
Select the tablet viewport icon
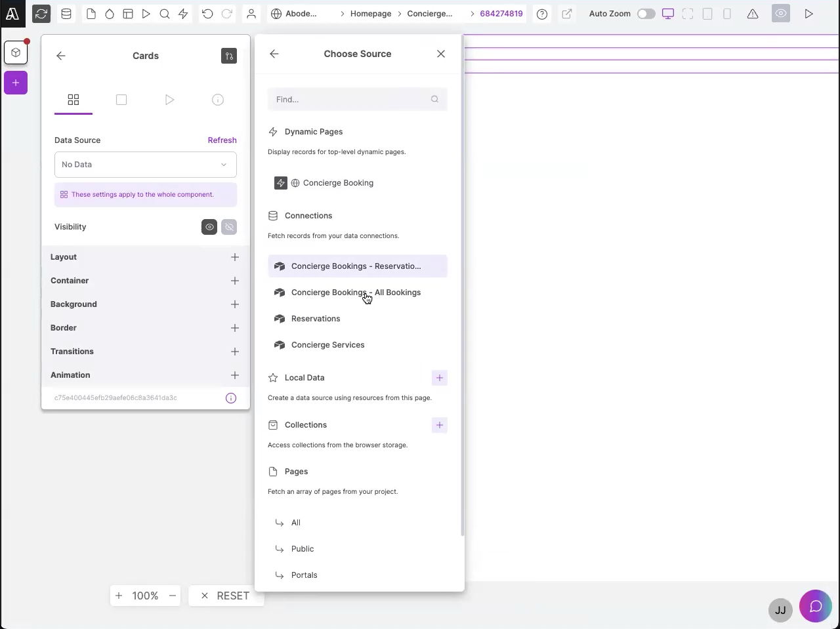click(707, 14)
